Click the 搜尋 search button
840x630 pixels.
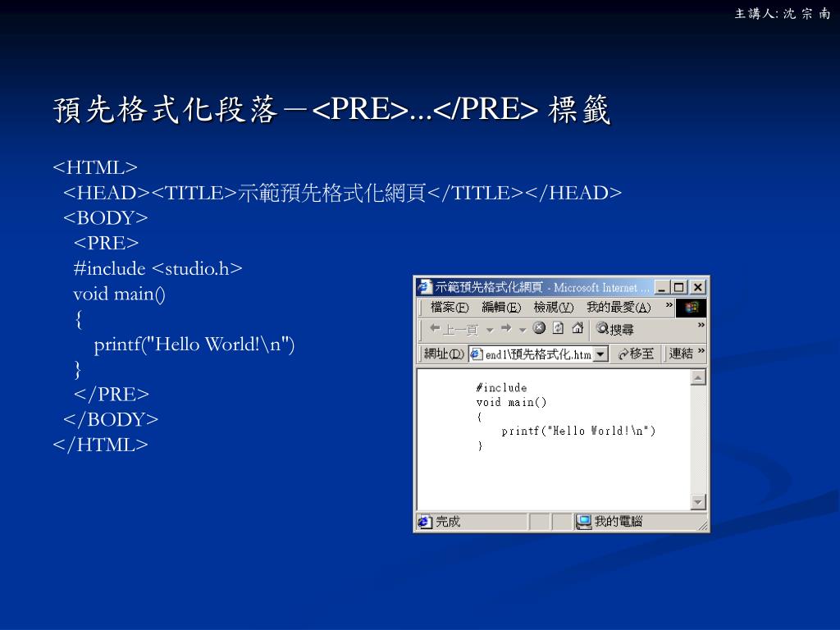point(615,329)
